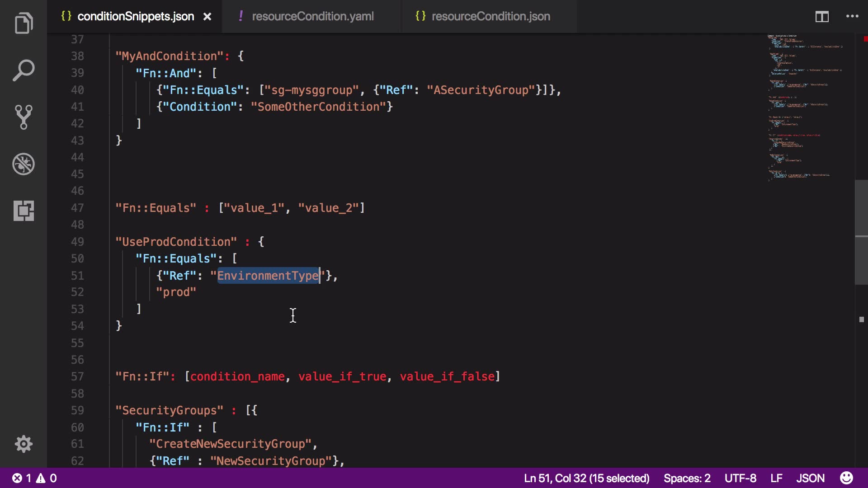The height and width of the screenshot is (488, 868).
Task: Open the Debug bug icon
Action: [x=24, y=164]
